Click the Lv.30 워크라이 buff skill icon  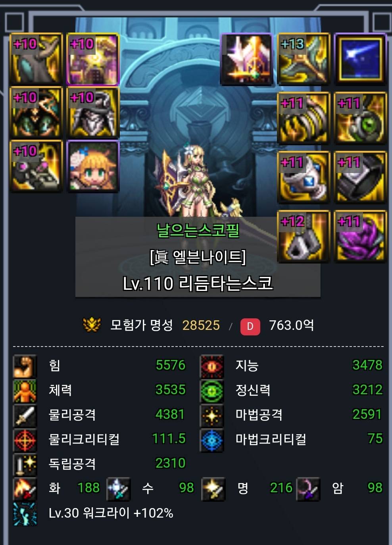pyautogui.click(x=25, y=514)
